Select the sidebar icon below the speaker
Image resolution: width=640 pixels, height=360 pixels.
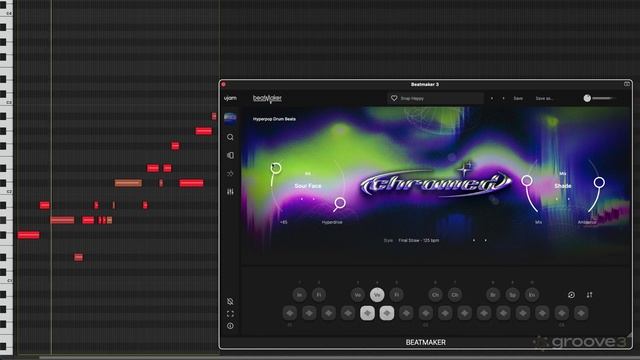(230, 173)
